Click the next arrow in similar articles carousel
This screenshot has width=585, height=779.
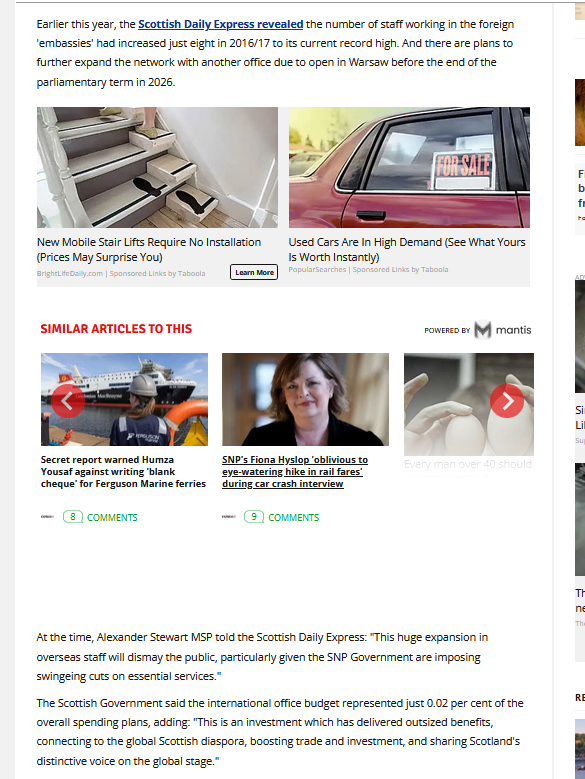pos(507,400)
